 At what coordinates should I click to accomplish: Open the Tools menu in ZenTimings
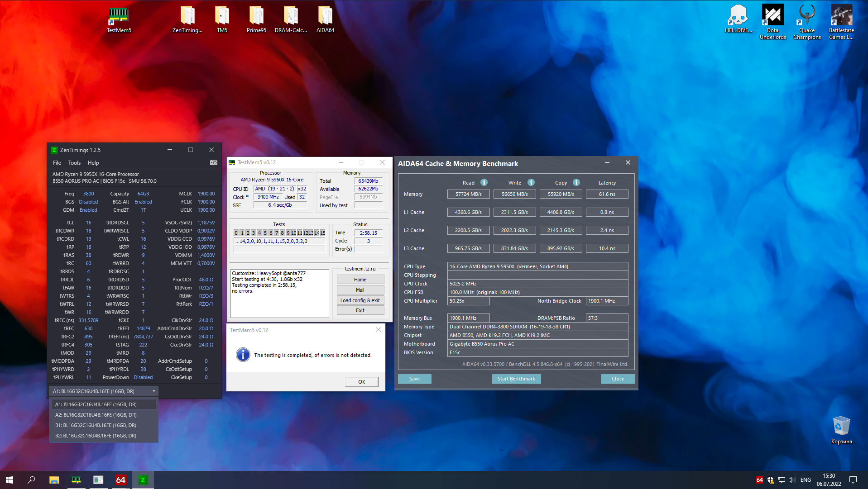[74, 163]
